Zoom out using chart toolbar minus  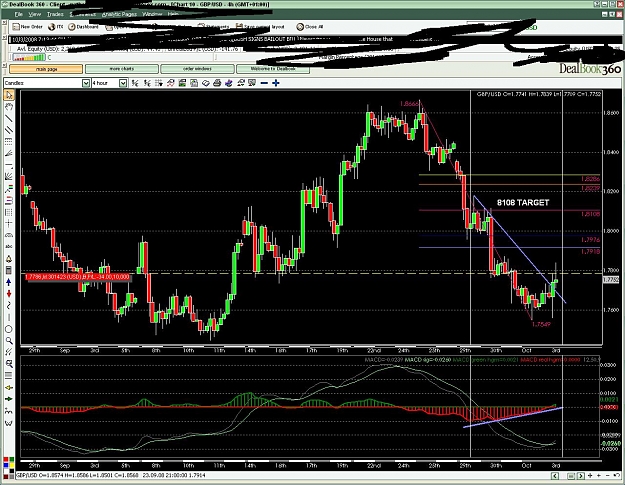pos(264,83)
